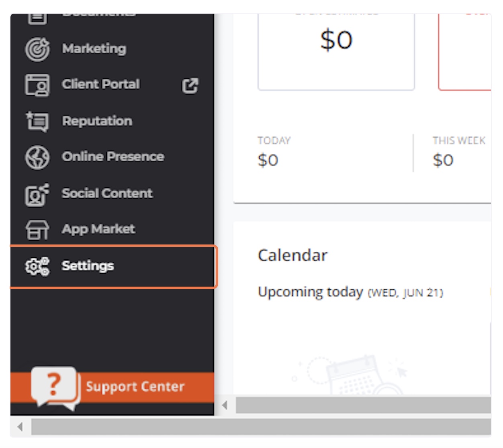This screenshot has height=448, width=503.
Task: Click the Reputation review icon
Action: [x=37, y=121]
